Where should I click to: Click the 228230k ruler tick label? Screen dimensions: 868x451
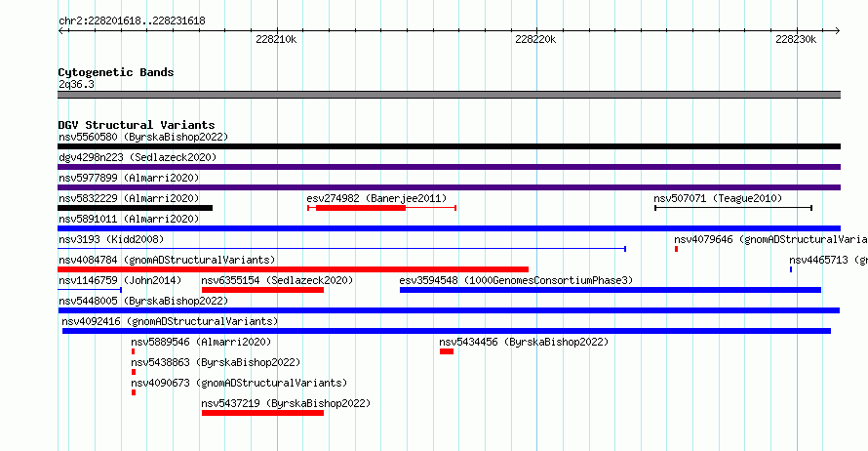point(796,39)
